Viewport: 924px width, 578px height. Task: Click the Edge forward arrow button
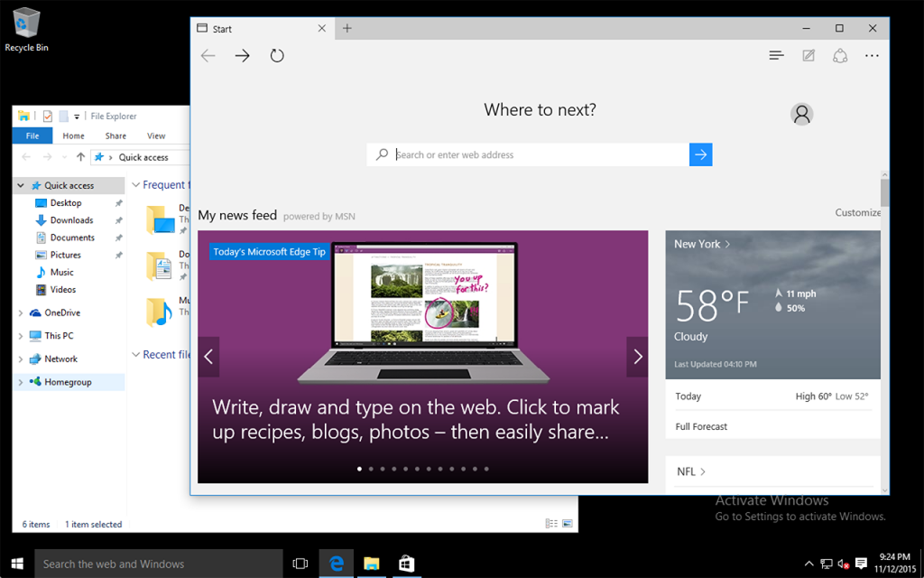tap(242, 56)
